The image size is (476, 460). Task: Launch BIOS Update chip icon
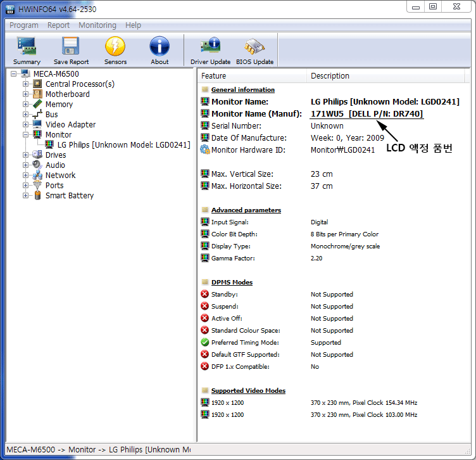254,46
